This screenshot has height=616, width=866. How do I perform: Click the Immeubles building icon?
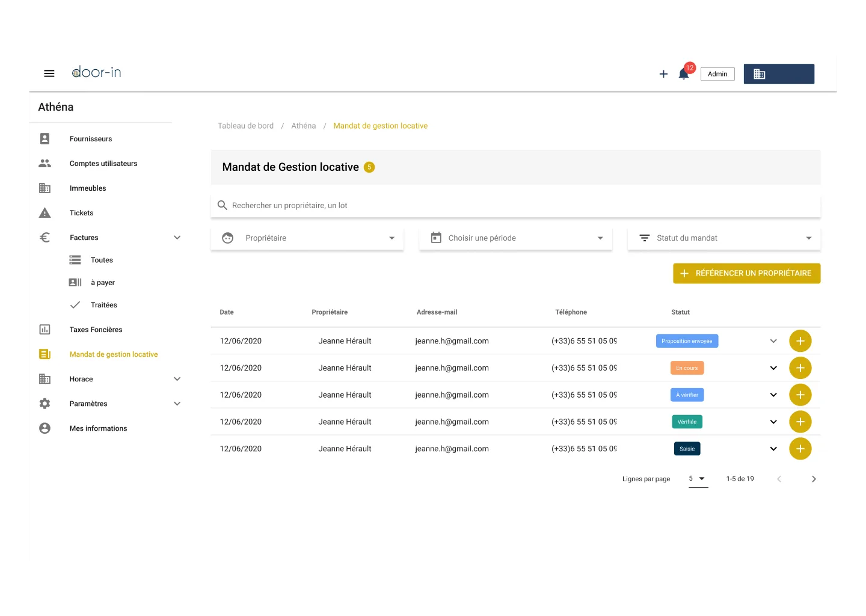(45, 188)
